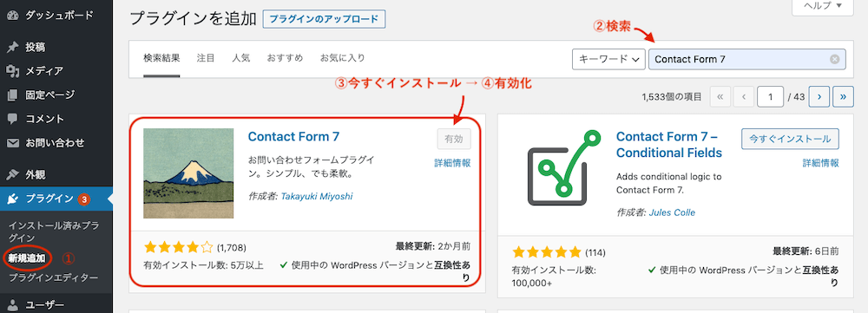Screen dimensions: 868x313
Task: Open the キーワード search type dropdown
Action: coord(608,59)
